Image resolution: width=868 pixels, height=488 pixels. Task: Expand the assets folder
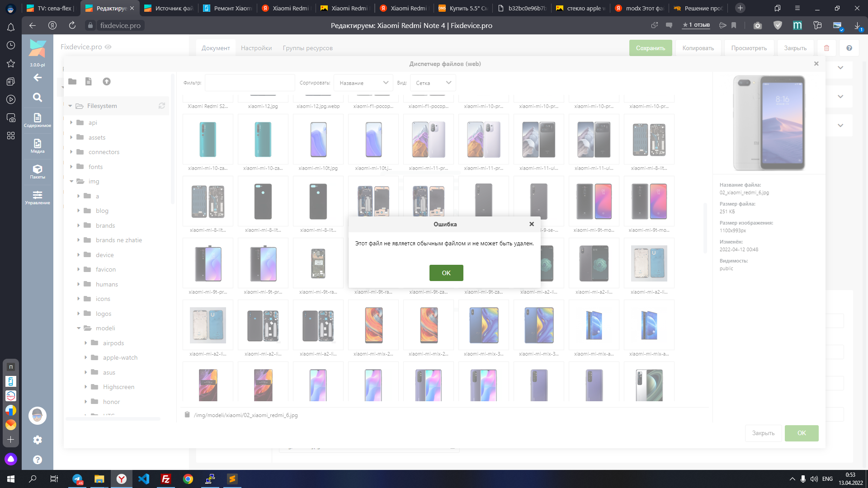(71, 137)
